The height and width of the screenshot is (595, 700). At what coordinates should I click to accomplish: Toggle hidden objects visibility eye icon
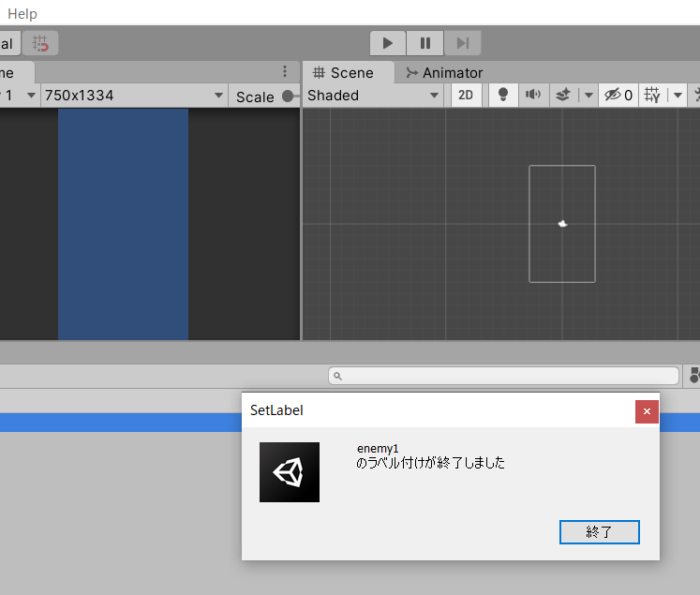point(618,95)
